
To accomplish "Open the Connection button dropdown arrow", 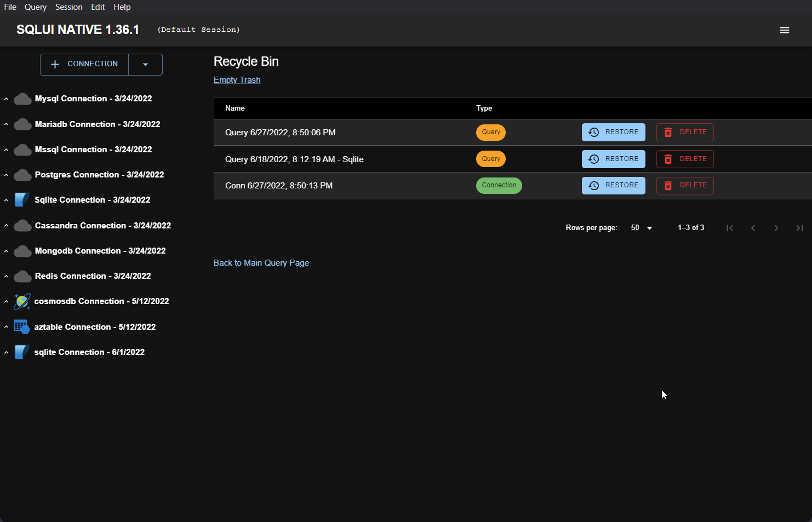I will point(145,65).
